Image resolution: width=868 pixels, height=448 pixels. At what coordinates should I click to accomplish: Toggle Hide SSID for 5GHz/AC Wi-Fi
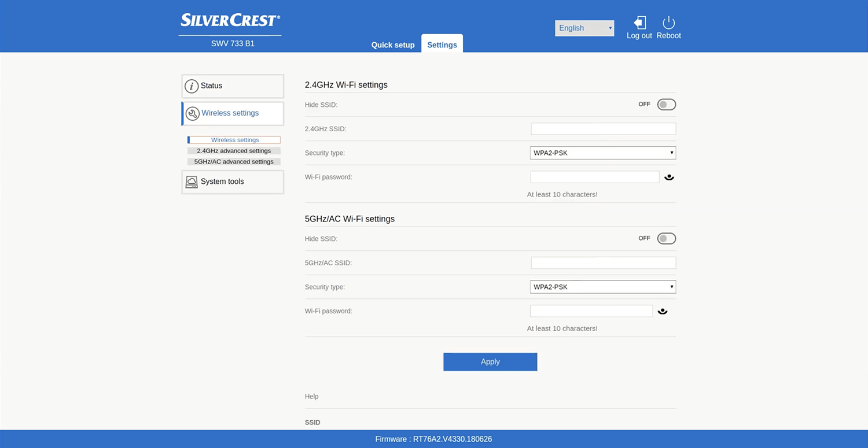[666, 239]
